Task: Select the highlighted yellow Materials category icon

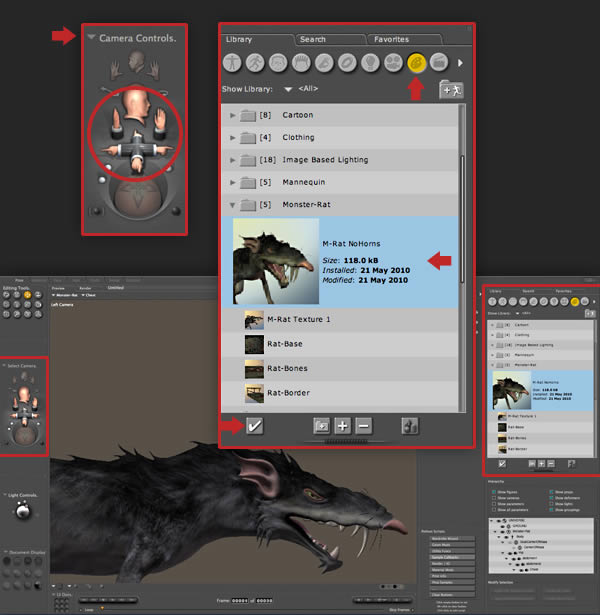Action: click(x=416, y=63)
